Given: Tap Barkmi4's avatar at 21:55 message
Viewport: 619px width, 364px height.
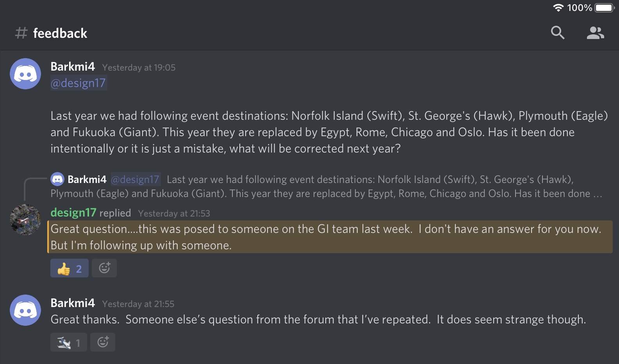Looking at the screenshot, I should pyautogui.click(x=25, y=310).
